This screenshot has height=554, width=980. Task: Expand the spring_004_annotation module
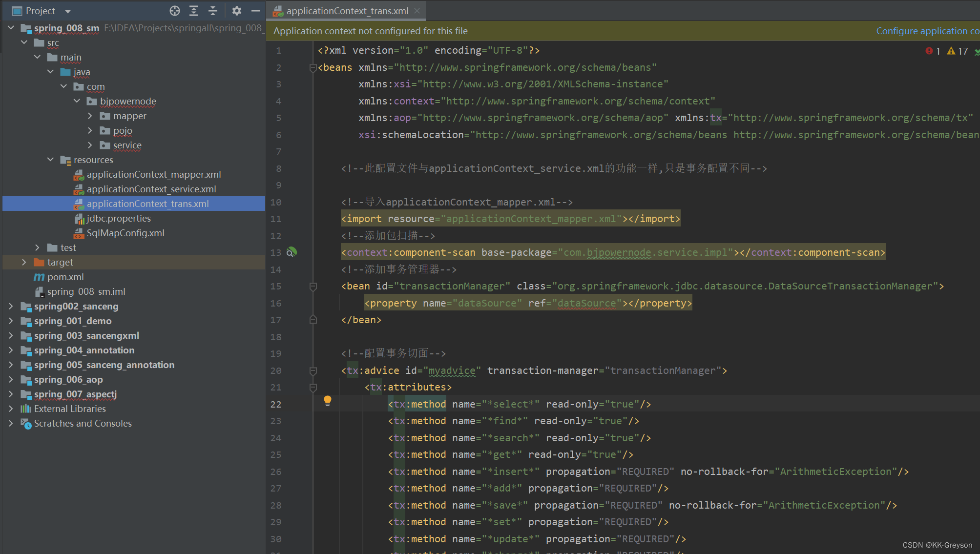[x=11, y=350]
